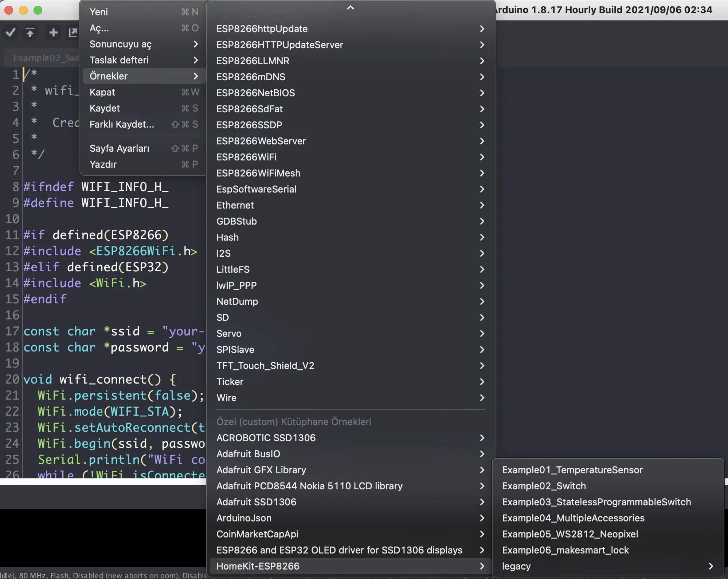Select HomeKit-ESP8266 examples entry
Image resolution: width=728 pixels, height=579 pixels.
(x=351, y=566)
